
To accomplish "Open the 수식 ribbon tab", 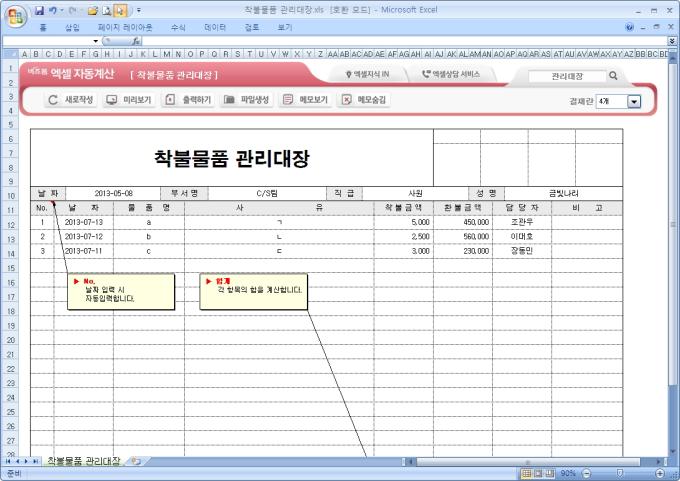I will pos(178,27).
